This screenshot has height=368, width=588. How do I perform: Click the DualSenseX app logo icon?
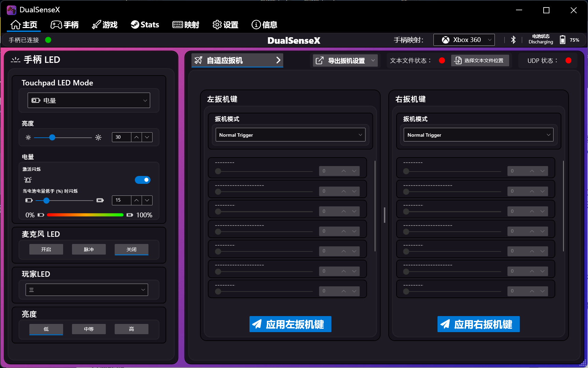point(11,10)
